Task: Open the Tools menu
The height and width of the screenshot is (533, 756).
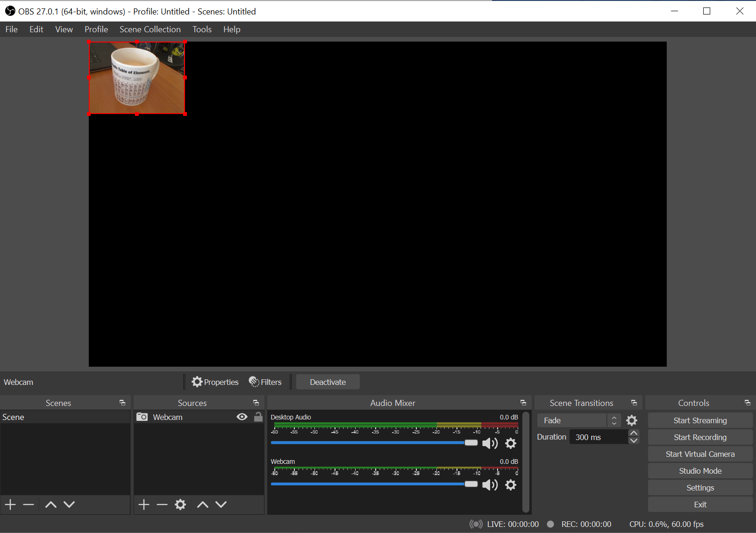Action: [202, 29]
